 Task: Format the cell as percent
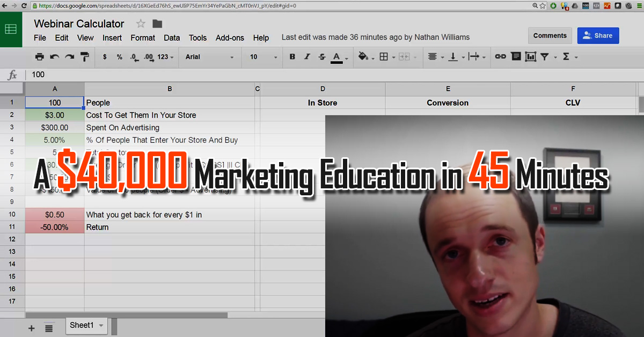click(119, 57)
